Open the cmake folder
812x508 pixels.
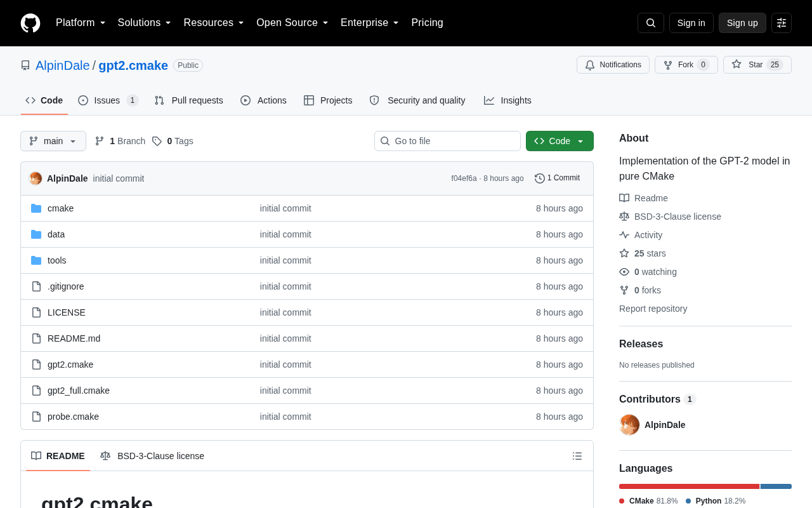point(60,208)
